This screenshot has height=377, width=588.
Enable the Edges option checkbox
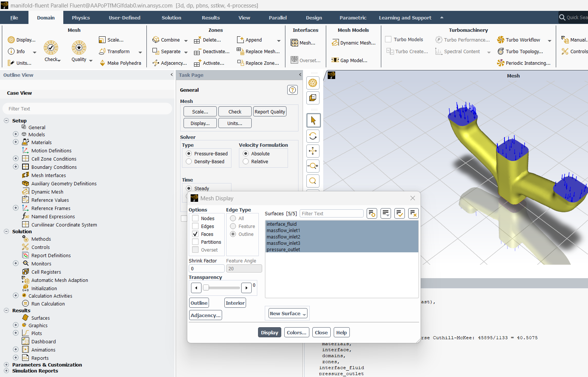pyautogui.click(x=195, y=226)
